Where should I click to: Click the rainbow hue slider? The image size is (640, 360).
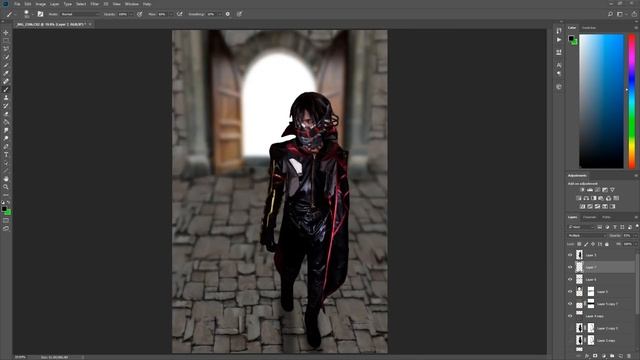[632, 101]
